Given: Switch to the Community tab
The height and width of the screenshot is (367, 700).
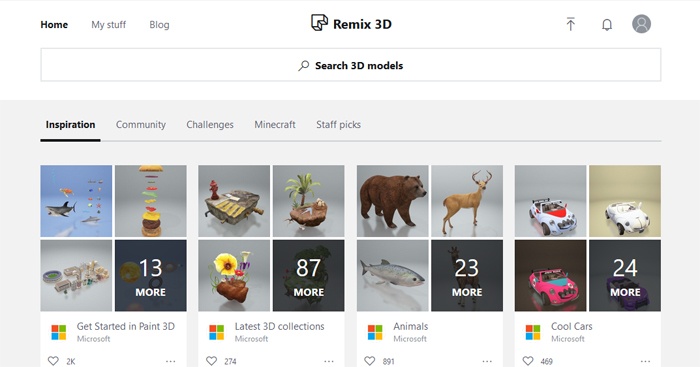Looking at the screenshot, I should tap(141, 125).
